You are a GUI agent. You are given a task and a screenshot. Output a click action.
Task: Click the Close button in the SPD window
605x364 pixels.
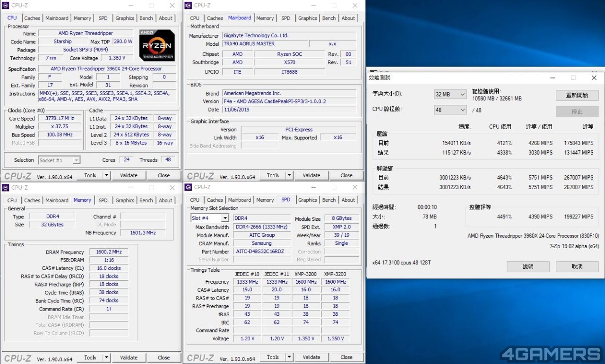tap(346, 357)
